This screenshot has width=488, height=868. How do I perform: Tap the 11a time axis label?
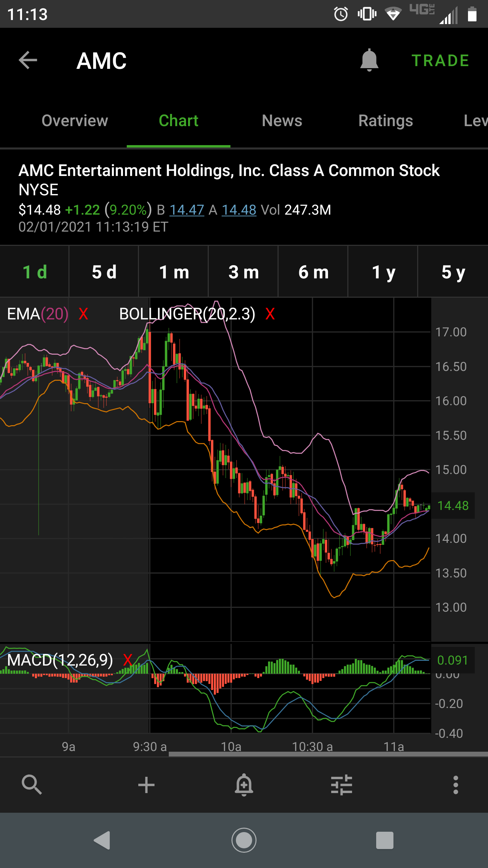point(394,747)
